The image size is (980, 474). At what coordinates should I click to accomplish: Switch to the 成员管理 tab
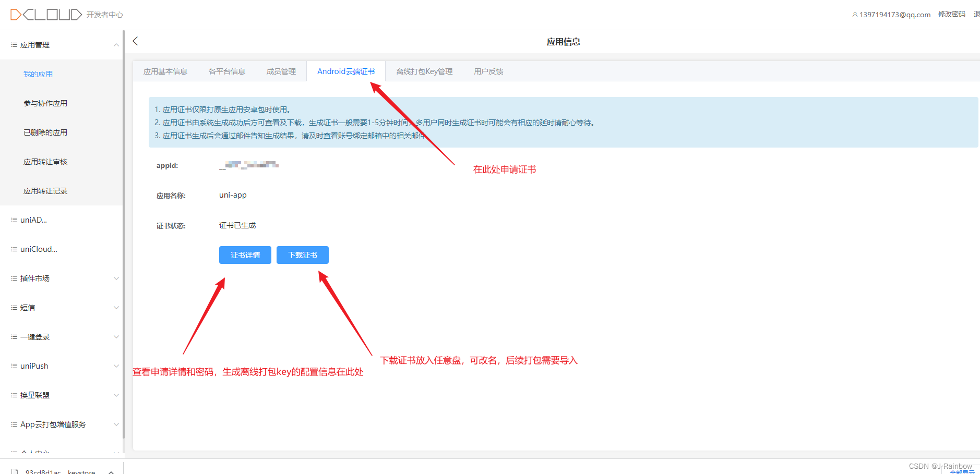click(281, 71)
